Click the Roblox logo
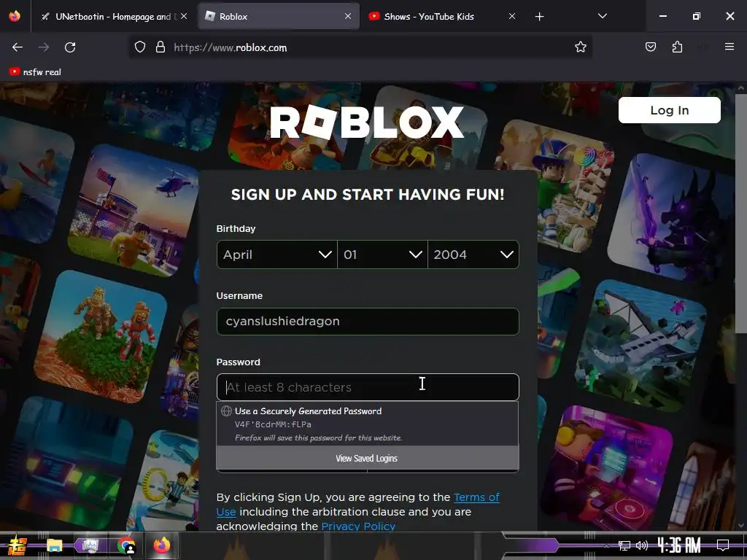Screen dimensions: 747x560 tap(367, 122)
